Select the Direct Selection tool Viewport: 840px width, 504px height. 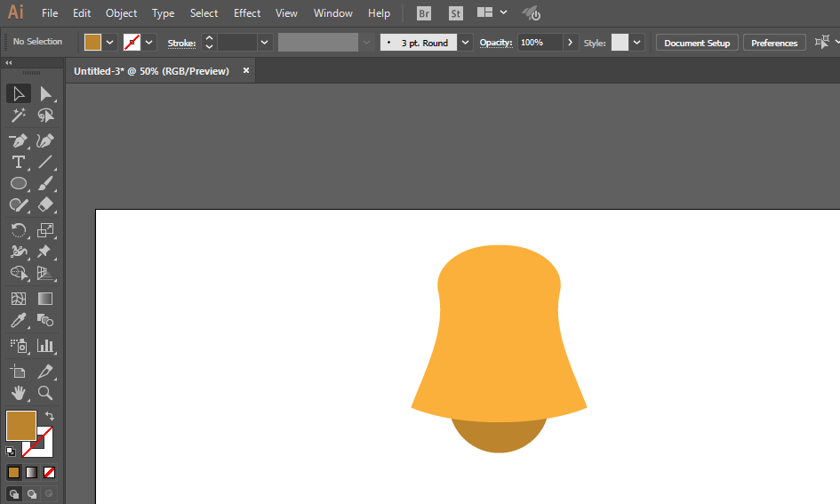pyautogui.click(x=45, y=93)
